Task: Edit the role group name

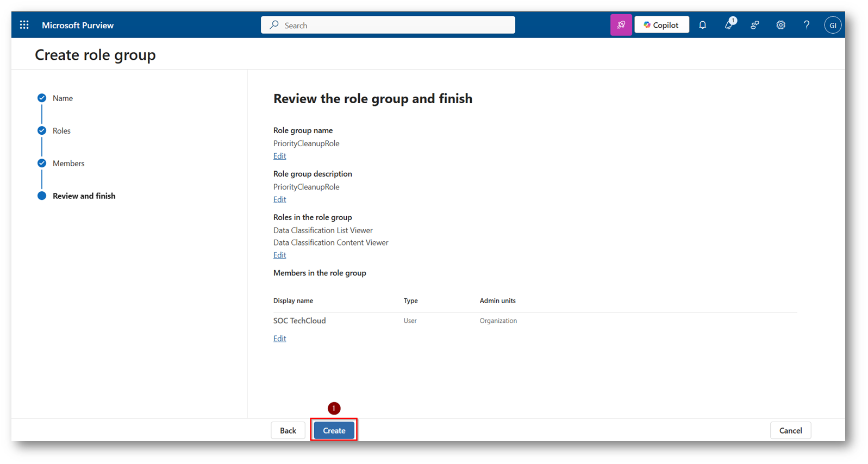Action: click(279, 156)
